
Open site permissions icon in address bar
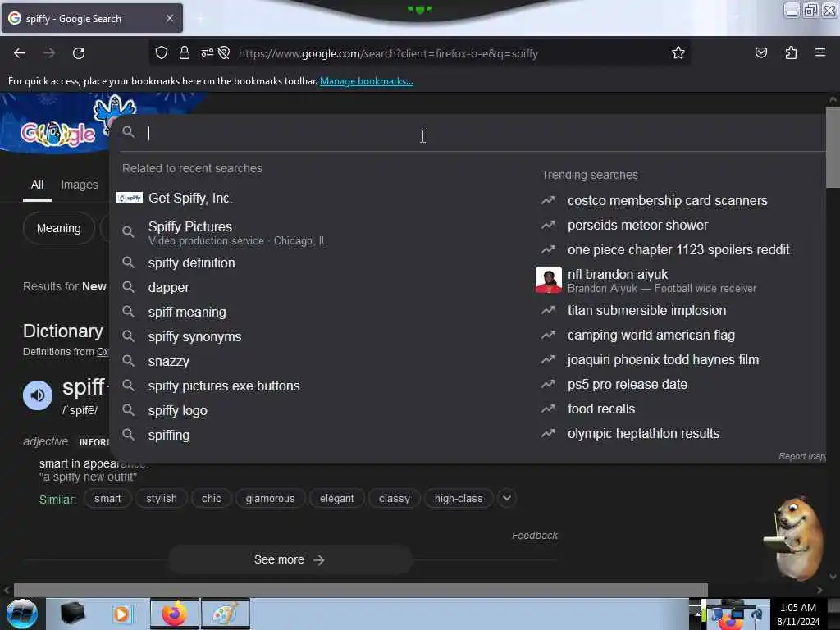(208, 52)
